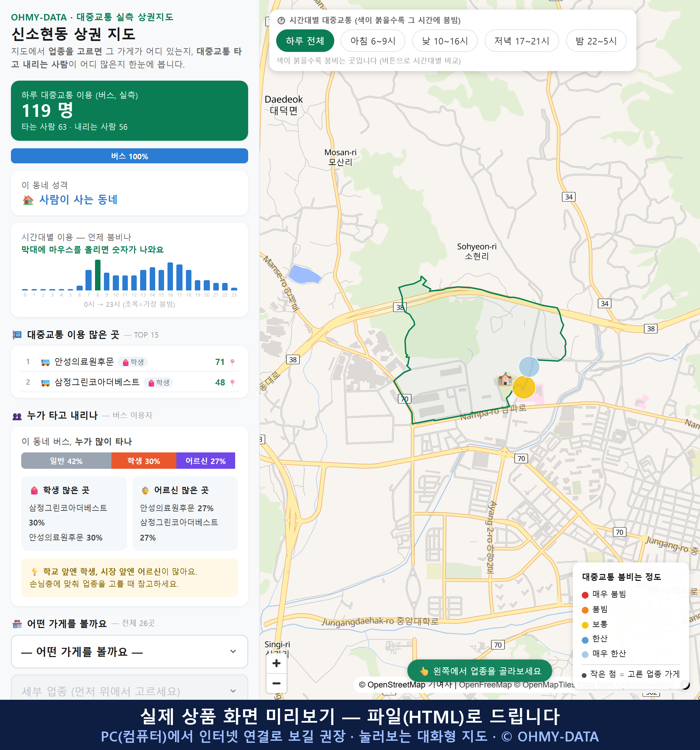Click the 사람이 사는 동네 label
The height and width of the screenshot is (750, 700).
pyautogui.click(x=79, y=200)
